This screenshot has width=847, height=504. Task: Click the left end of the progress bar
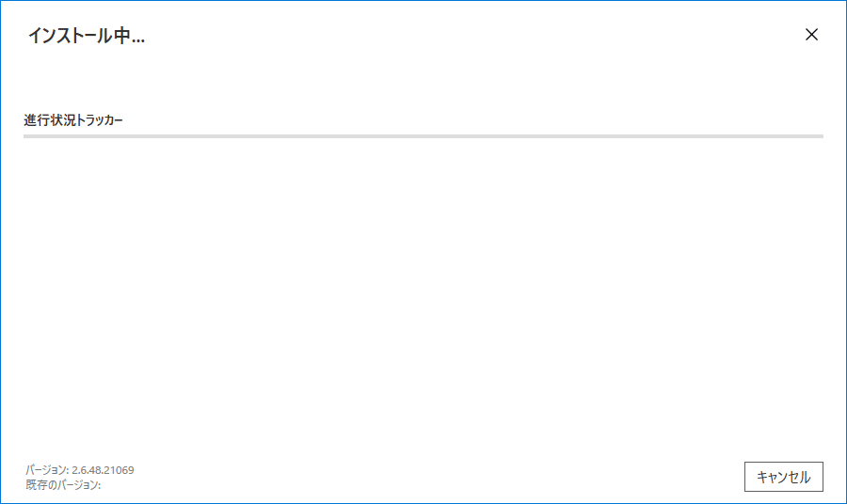click(x=28, y=136)
